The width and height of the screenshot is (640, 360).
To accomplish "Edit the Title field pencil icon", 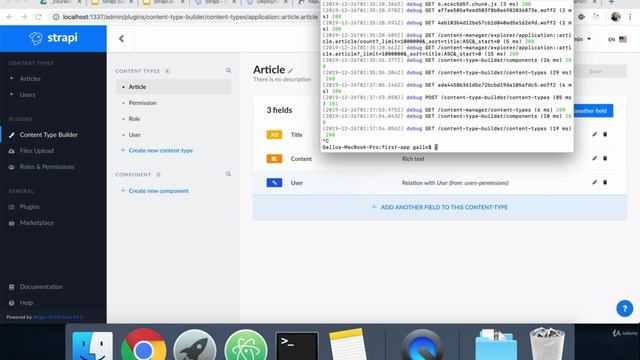I will 594,134.
